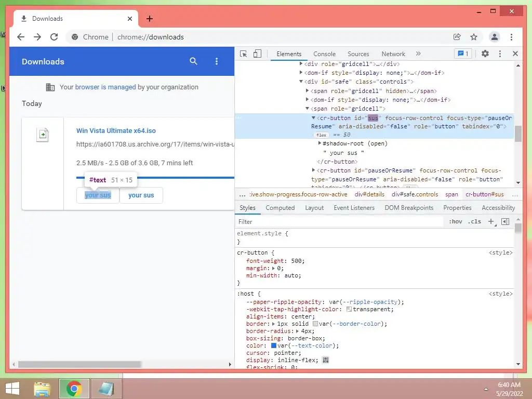Open the Computed pane tab
Viewport: 532px width, 399px height.
(x=280, y=208)
